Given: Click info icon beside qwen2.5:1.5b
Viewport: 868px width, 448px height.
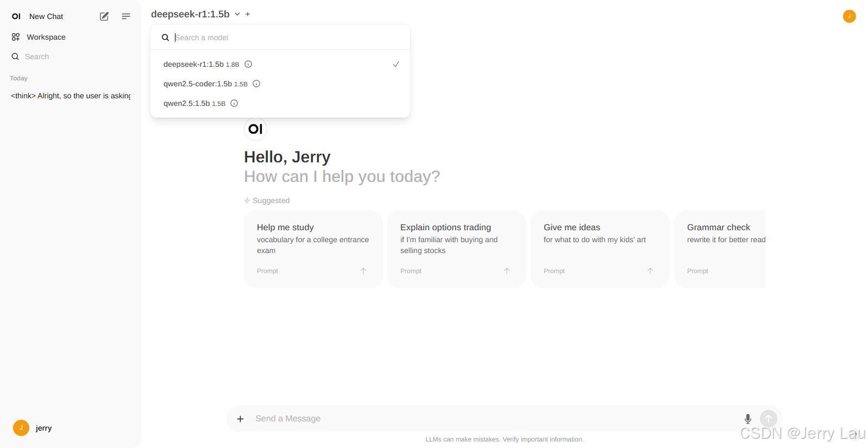Looking at the screenshot, I should (234, 103).
